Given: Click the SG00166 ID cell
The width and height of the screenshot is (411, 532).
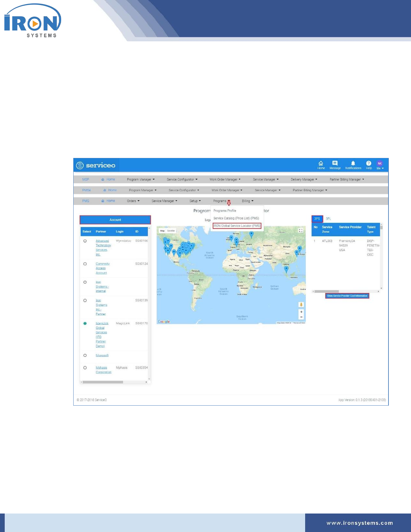Looking at the screenshot, I should [x=141, y=241].
